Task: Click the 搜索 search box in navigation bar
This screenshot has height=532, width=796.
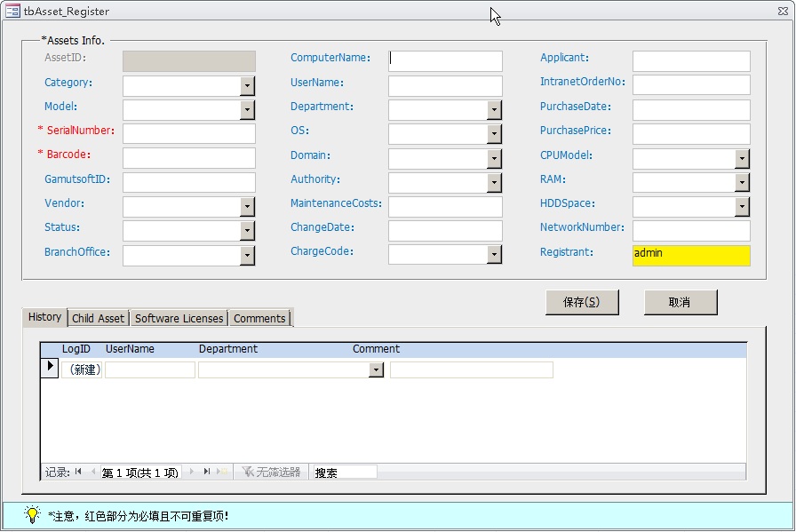Action: 345,472
